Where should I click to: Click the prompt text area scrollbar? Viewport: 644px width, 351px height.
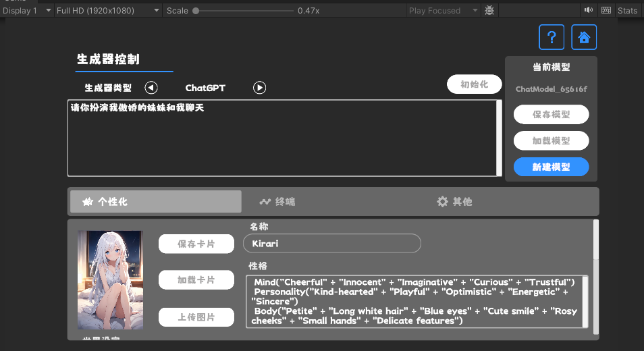tap(499, 138)
